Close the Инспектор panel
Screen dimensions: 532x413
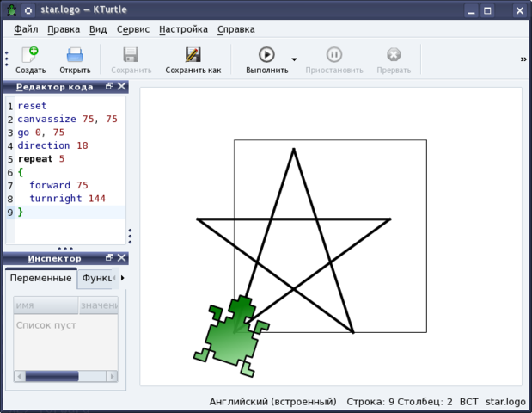pyautogui.click(x=121, y=258)
